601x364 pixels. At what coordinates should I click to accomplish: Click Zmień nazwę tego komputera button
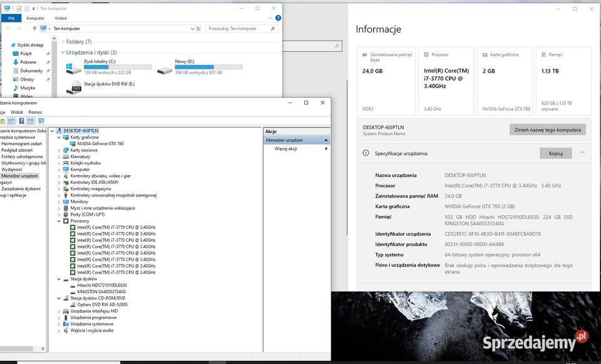[548, 129]
